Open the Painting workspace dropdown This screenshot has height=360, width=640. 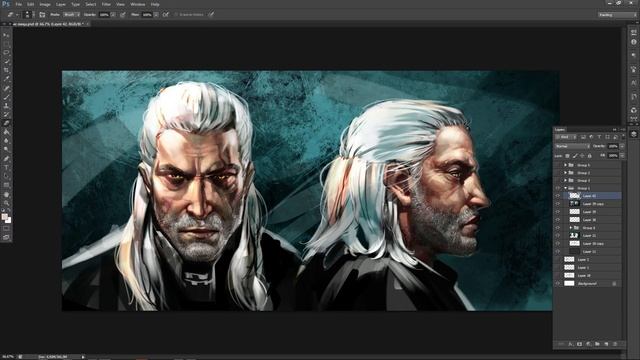click(x=618, y=15)
